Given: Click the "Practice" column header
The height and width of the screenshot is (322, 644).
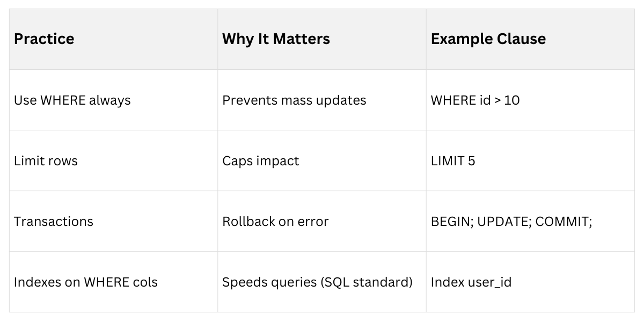Looking at the screenshot, I should [x=44, y=39].
